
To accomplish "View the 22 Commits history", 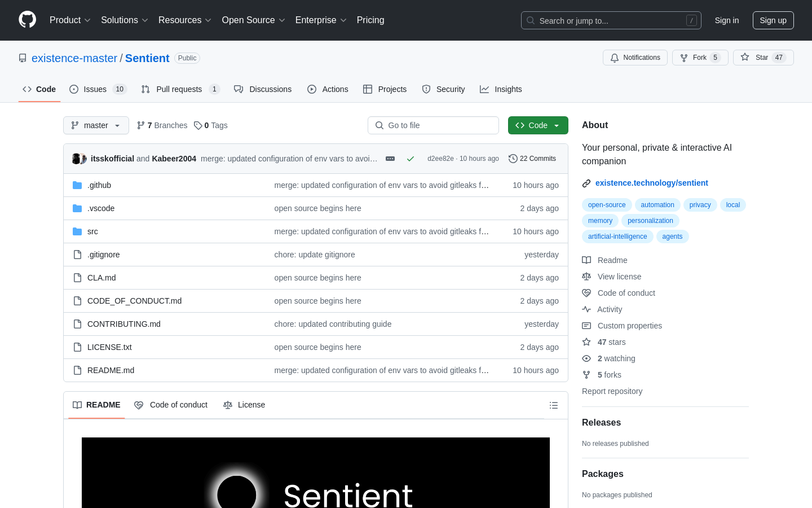I will pos(532,159).
